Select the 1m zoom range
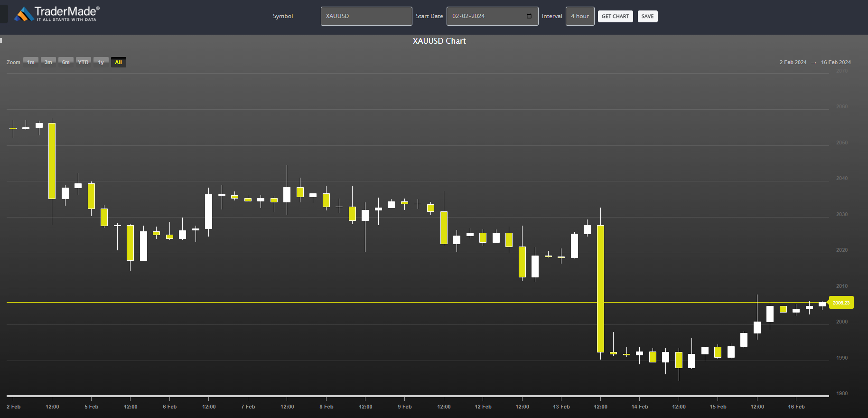Screen dimensions: 868x418 [x=31, y=62]
